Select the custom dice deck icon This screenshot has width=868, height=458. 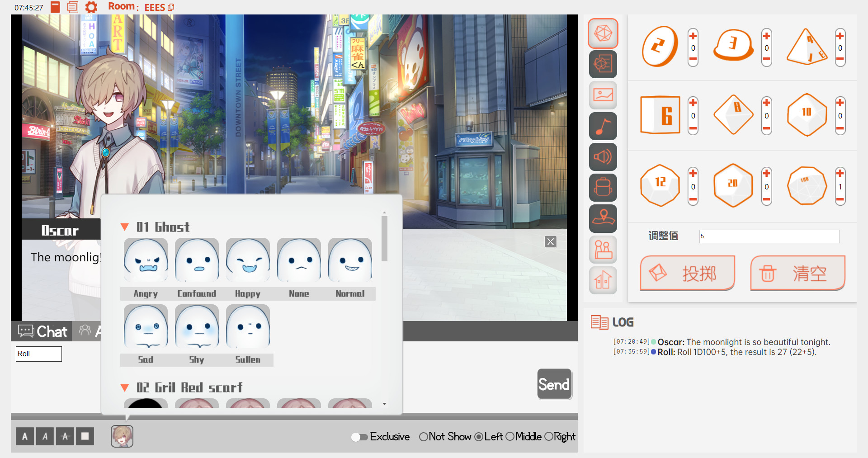tap(603, 64)
